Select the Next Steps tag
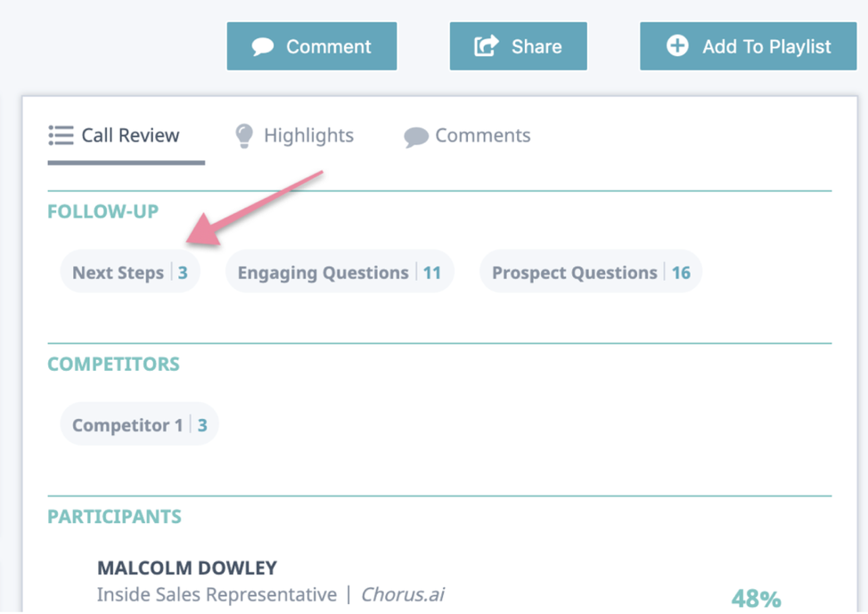Screen dimensions: 868x614 pyautogui.click(x=130, y=272)
